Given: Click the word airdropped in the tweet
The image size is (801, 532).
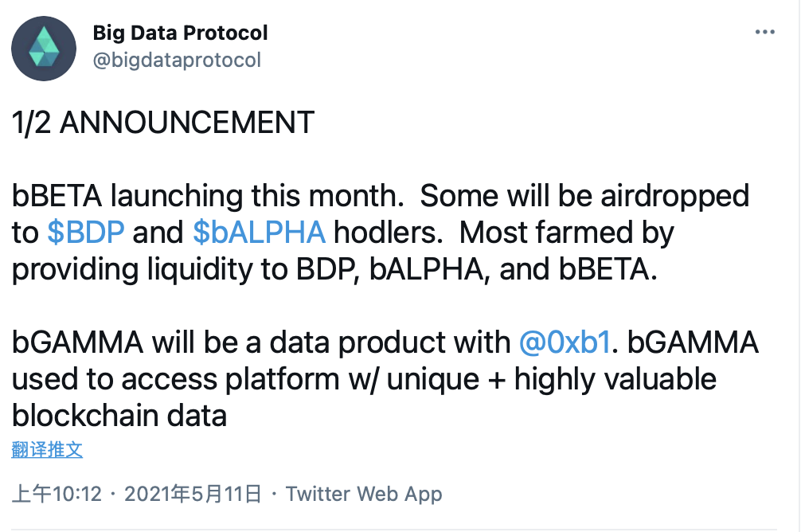Looking at the screenshot, I should pyautogui.click(x=675, y=198).
